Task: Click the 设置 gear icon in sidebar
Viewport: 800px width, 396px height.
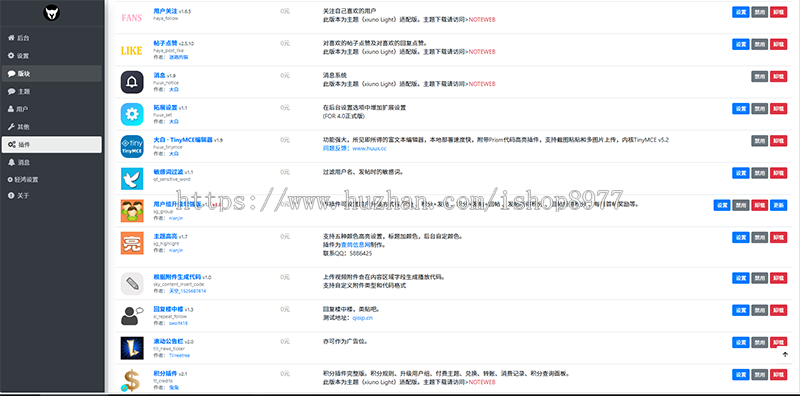Action: coord(11,56)
